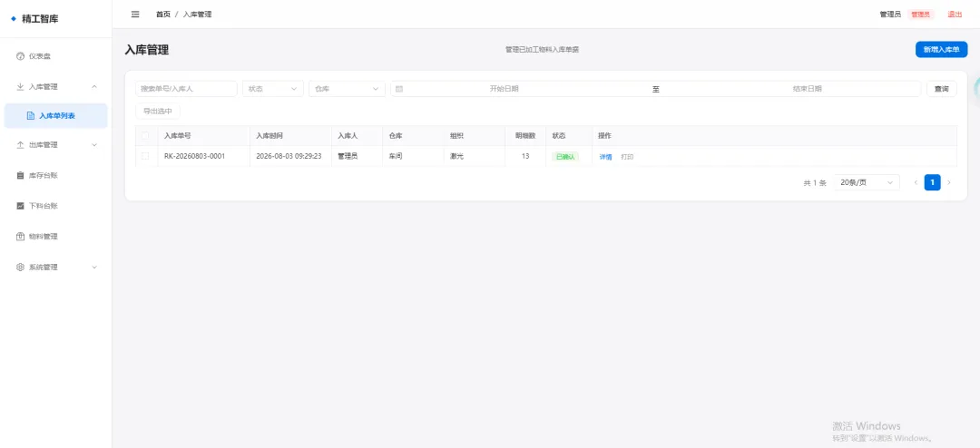This screenshot has height=448, width=980.
Task: Click 入库管理 breadcrumb item
Action: pyautogui.click(x=198, y=15)
